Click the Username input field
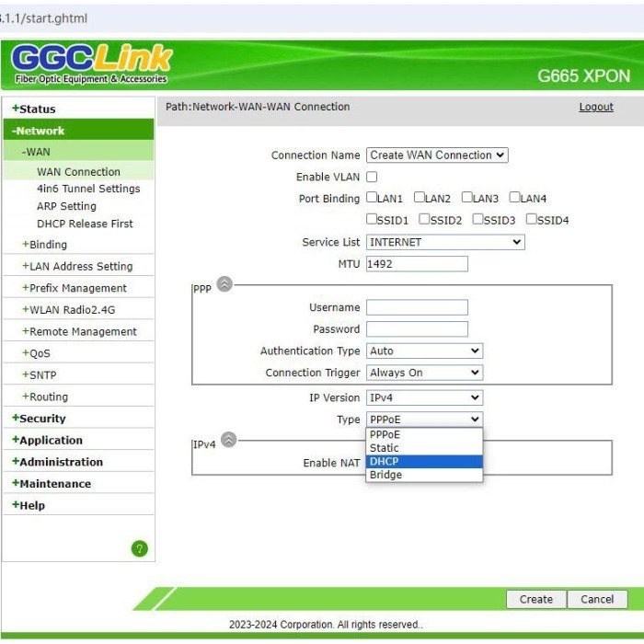The image size is (644, 644). [417, 307]
